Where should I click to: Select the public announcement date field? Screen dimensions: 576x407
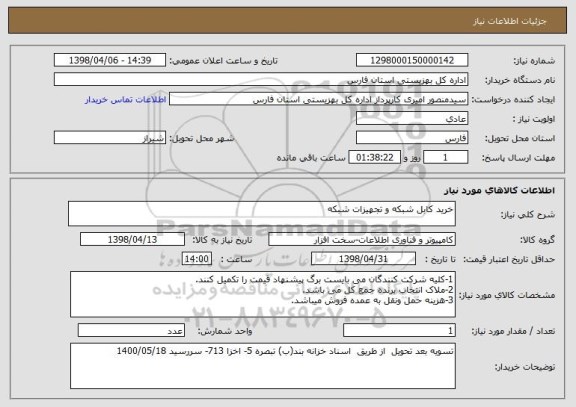[x=110, y=60]
